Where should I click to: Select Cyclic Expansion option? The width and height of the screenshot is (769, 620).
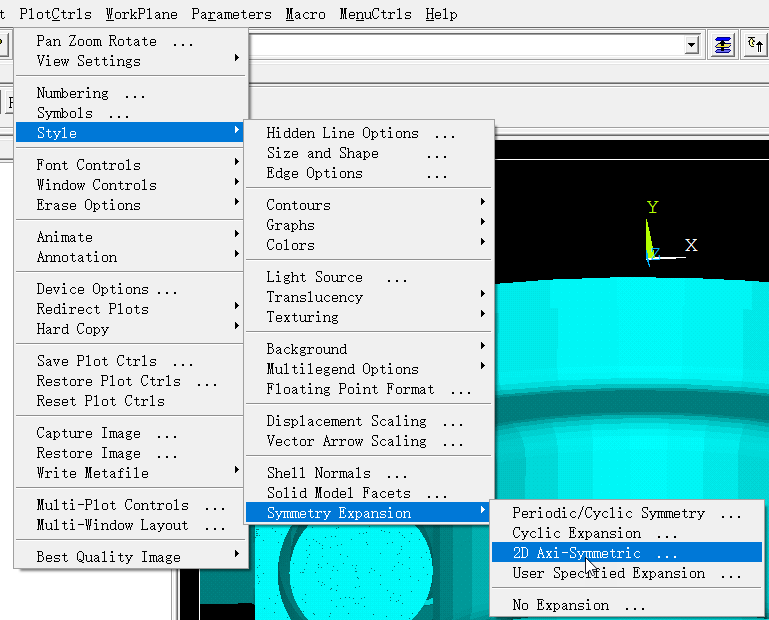(x=627, y=534)
